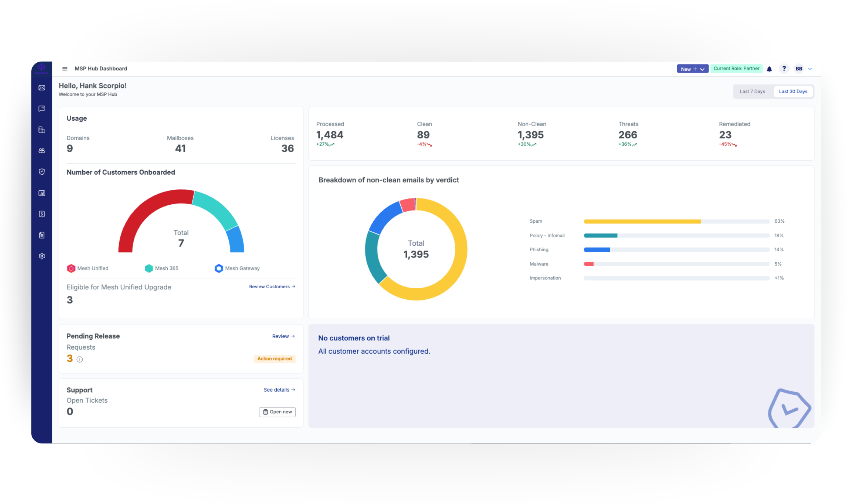Open the users group icon in sidebar
This screenshot has width=849, height=504.
pyautogui.click(x=42, y=151)
